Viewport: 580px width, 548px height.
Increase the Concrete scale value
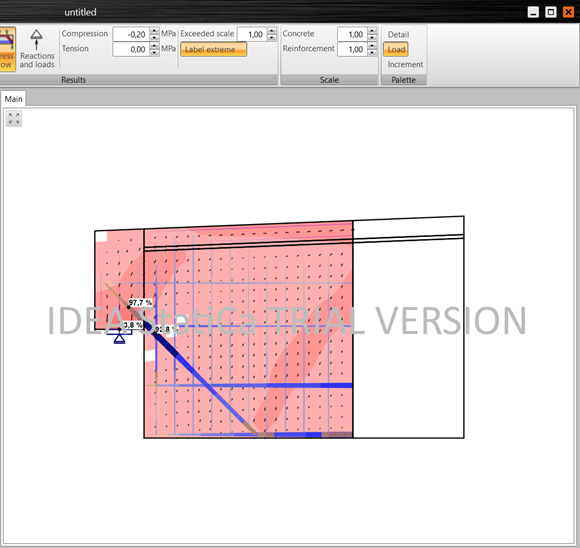[372, 31]
